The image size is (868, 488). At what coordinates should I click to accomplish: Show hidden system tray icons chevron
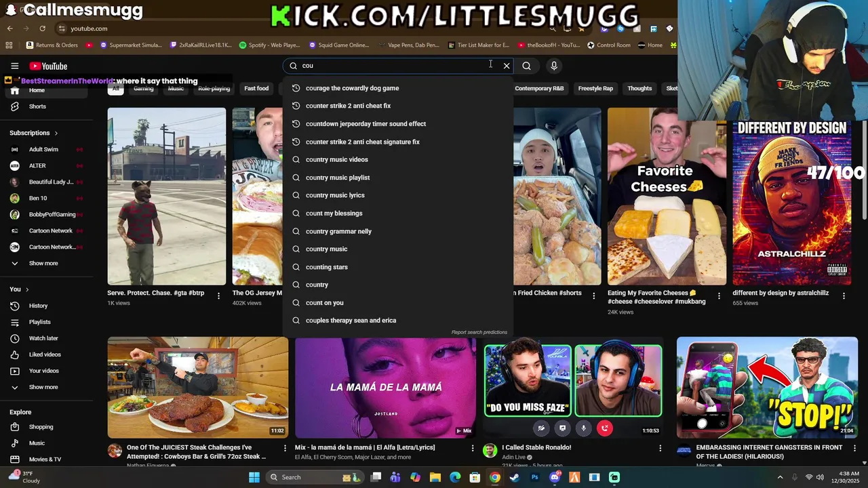click(780, 477)
